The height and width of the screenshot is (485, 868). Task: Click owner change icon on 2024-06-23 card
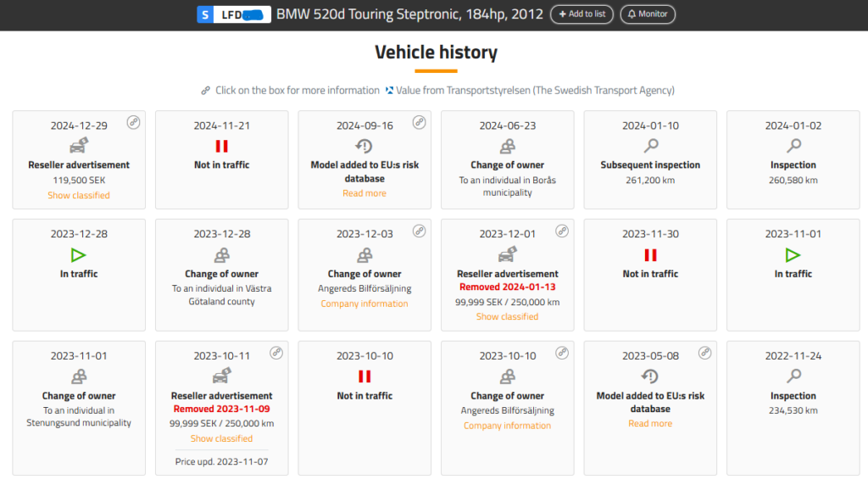coord(507,146)
